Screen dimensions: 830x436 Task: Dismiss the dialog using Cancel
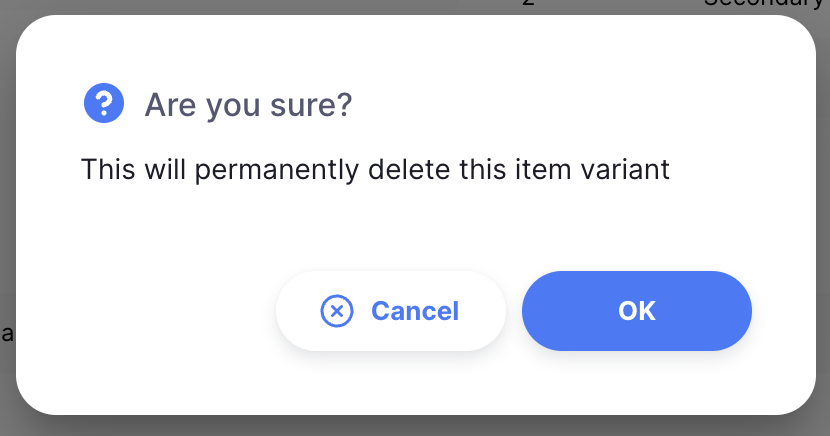point(391,311)
